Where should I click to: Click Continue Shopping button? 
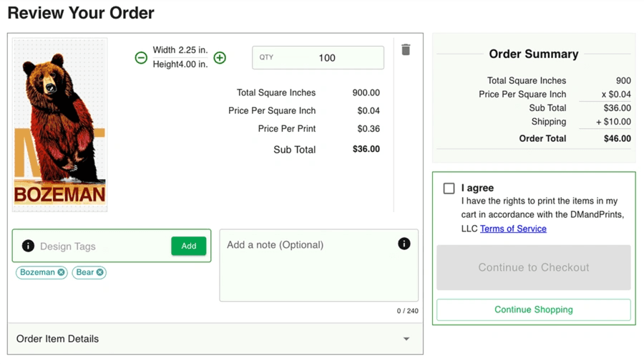coord(533,310)
